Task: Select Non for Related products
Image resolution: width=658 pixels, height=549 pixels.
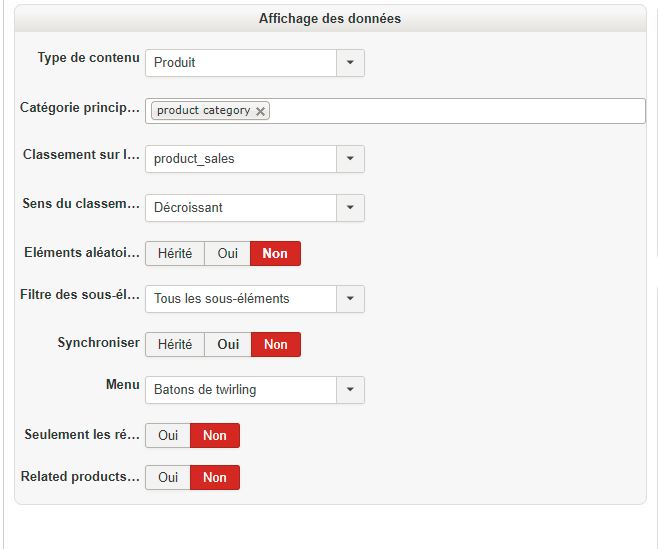Action: click(215, 477)
